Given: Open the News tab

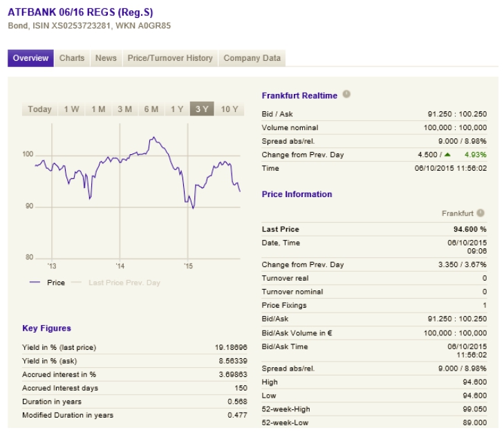Looking at the screenshot, I should coord(106,58).
